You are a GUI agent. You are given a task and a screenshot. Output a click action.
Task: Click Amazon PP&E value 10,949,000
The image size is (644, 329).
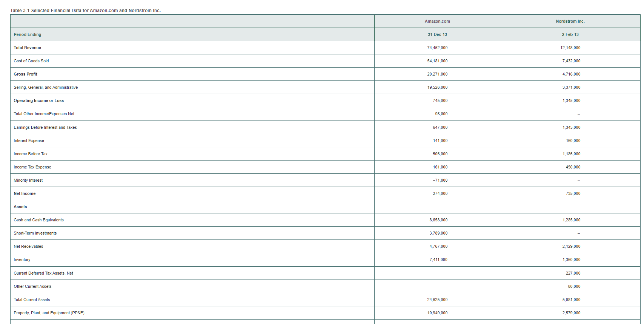click(x=437, y=313)
